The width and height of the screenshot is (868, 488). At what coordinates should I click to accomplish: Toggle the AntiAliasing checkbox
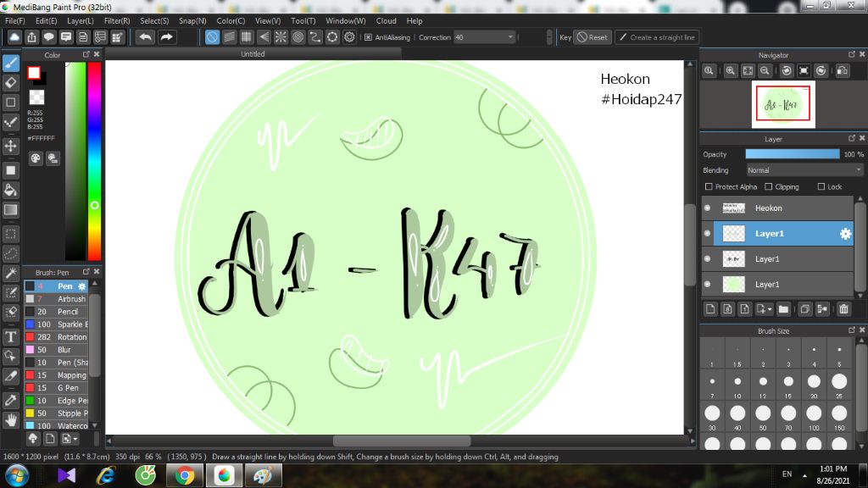tap(368, 37)
